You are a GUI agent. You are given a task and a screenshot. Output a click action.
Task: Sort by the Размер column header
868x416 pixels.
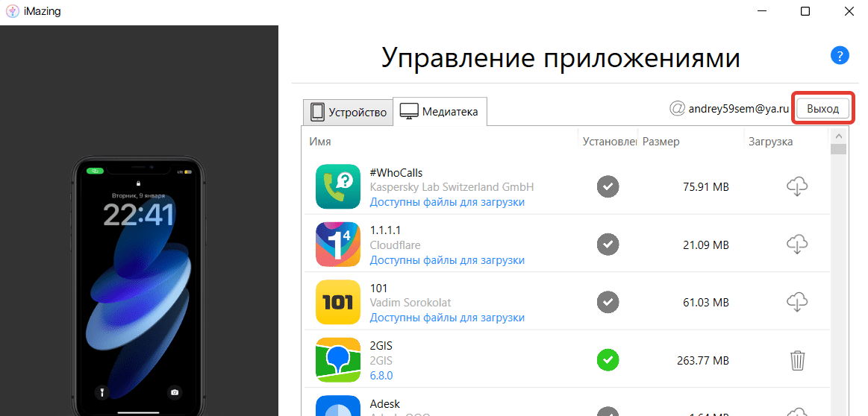click(x=661, y=142)
